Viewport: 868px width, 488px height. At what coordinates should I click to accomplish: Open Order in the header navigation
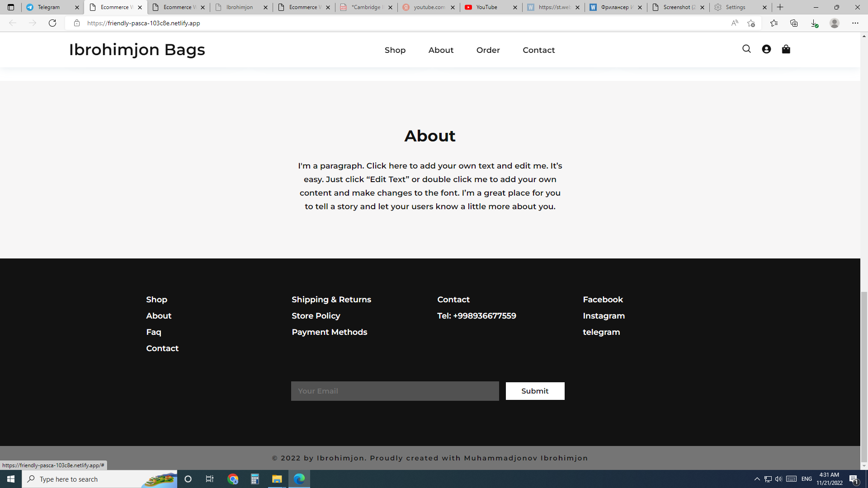pyautogui.click(x=488, y=50)
